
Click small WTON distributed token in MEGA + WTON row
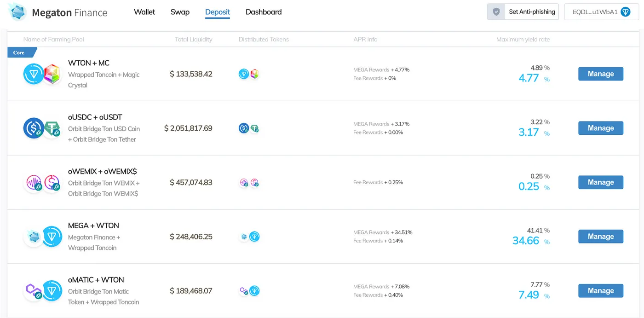254,237
